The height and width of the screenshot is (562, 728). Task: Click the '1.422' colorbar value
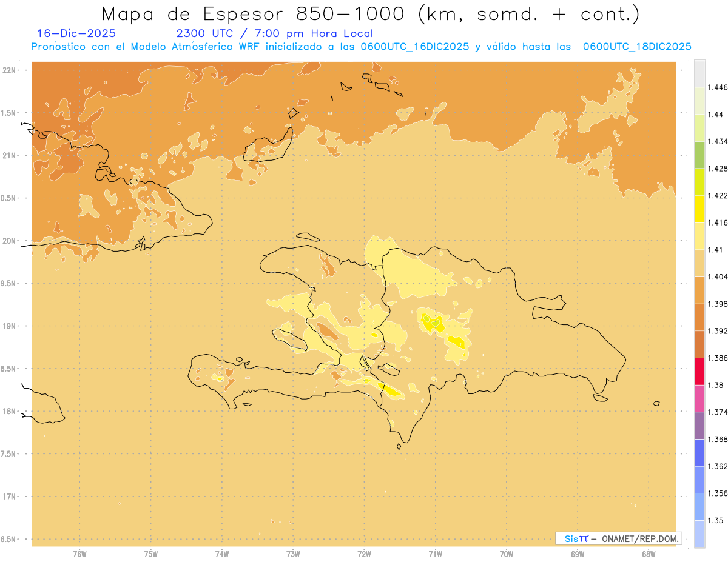pyautogui.click(x=716, y=196)
